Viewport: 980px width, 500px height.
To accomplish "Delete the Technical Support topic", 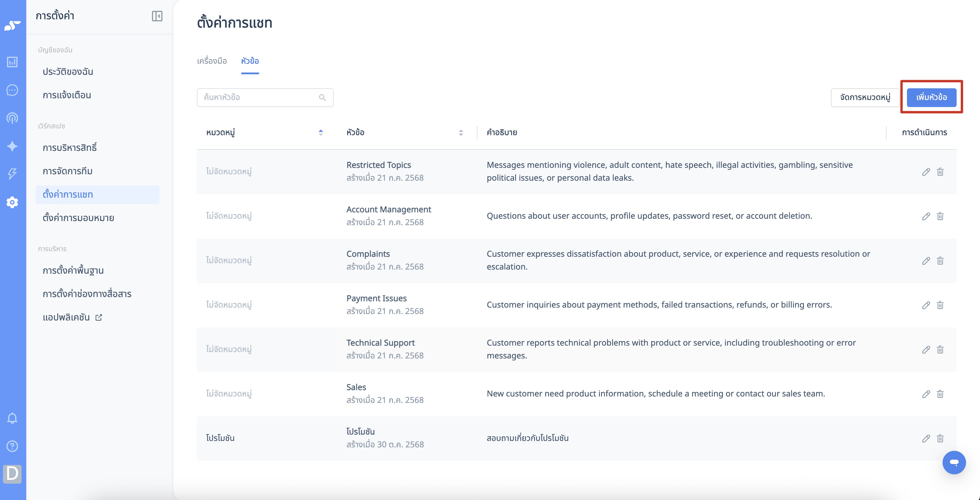I will point(940,350).
